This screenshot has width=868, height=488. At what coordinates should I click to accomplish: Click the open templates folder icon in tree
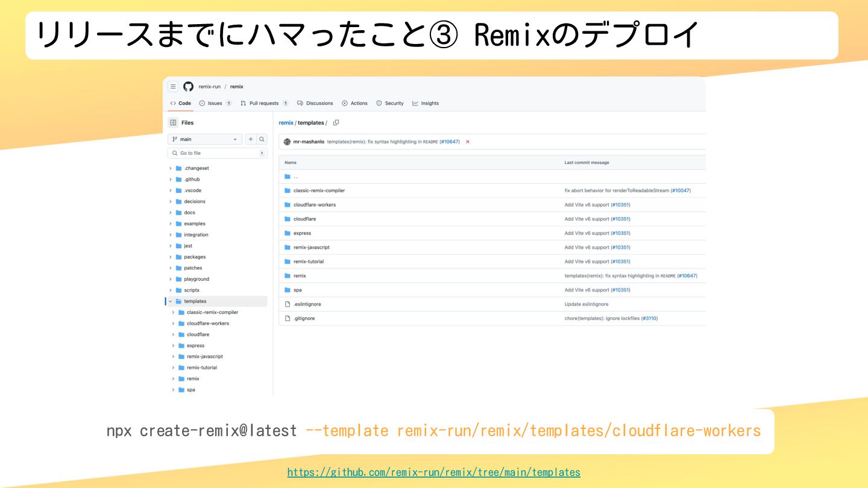click(x=178, y=301)
